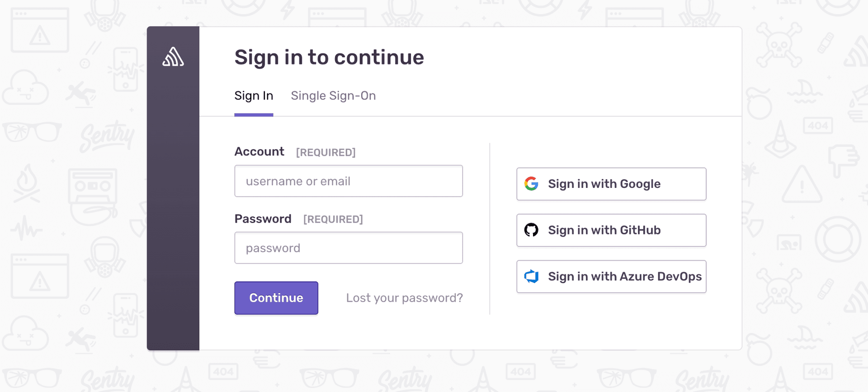
Task: Click the Sign in to continue heading
Action: coord(329,57)
